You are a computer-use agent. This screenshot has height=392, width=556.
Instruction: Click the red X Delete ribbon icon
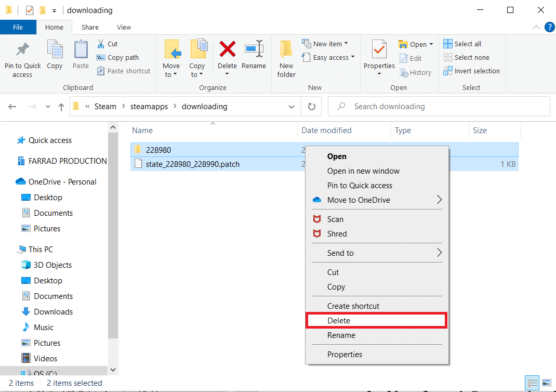[x=227, y=49]
